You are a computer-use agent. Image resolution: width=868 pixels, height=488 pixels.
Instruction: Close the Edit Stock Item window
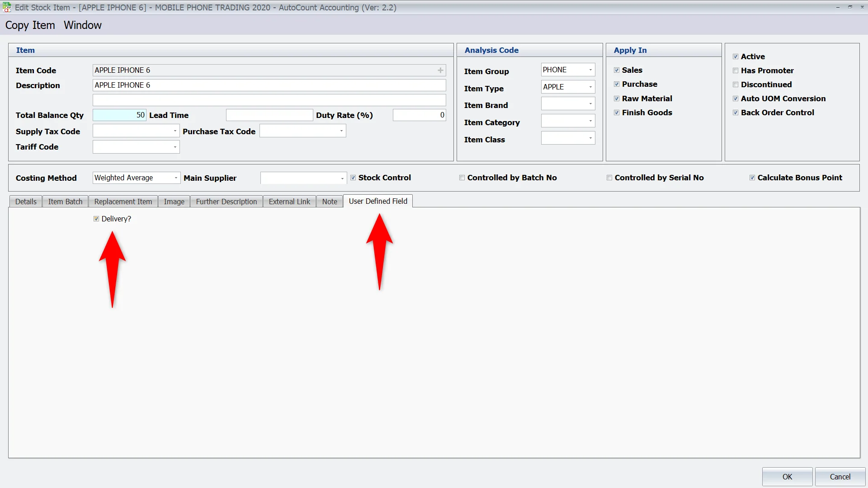pos(862,7)
